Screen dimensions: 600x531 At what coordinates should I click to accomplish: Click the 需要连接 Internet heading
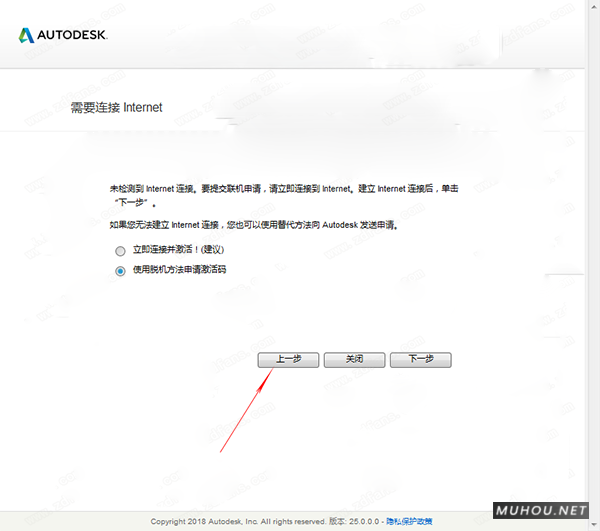pos(116,108)
